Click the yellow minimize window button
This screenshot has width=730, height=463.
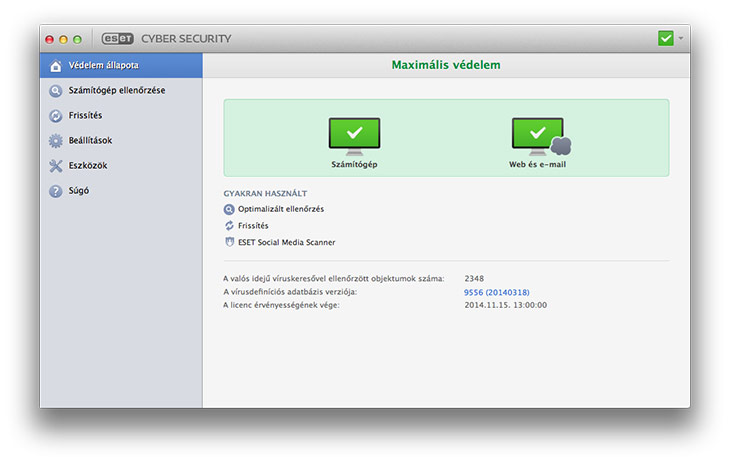tap(64, 39)
